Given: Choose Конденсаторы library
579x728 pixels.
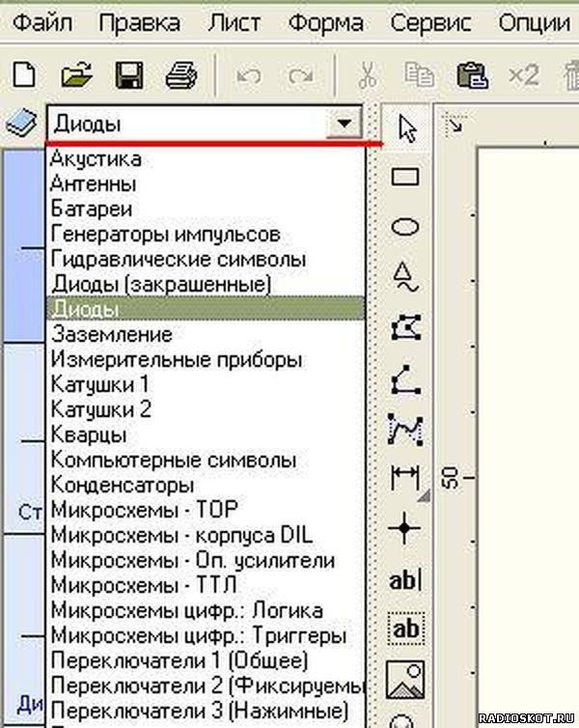Looking at the screenshot, I should pos(206,485).
